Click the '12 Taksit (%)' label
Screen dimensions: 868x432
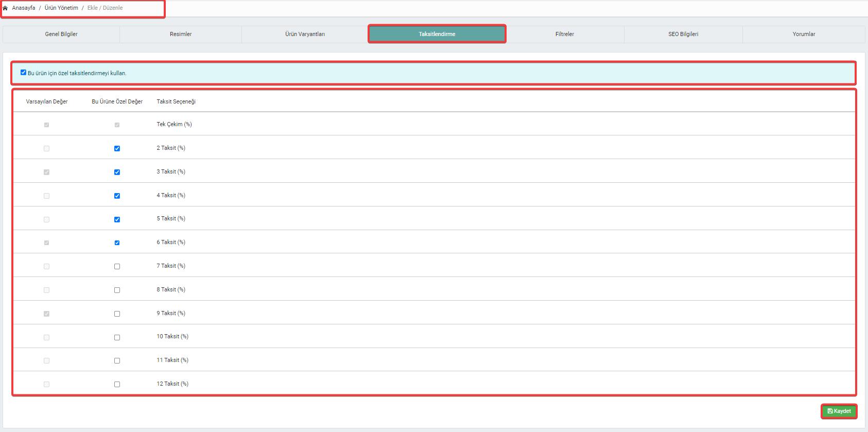tap(172, 384)
